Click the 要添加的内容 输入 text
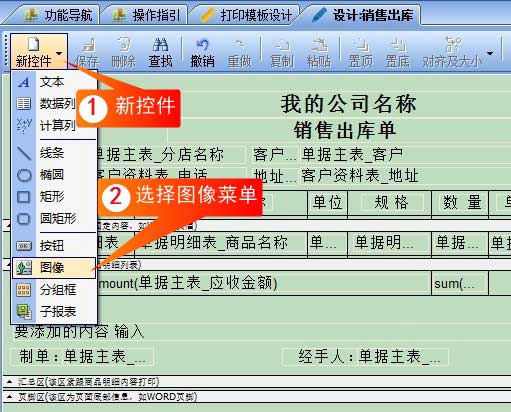The image size is (511, 412). click(x=79, y=332)
